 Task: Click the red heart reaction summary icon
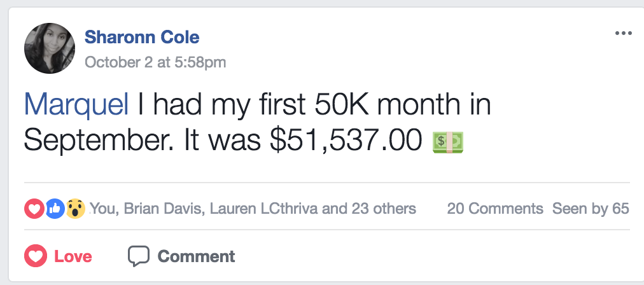click(33, 209)
